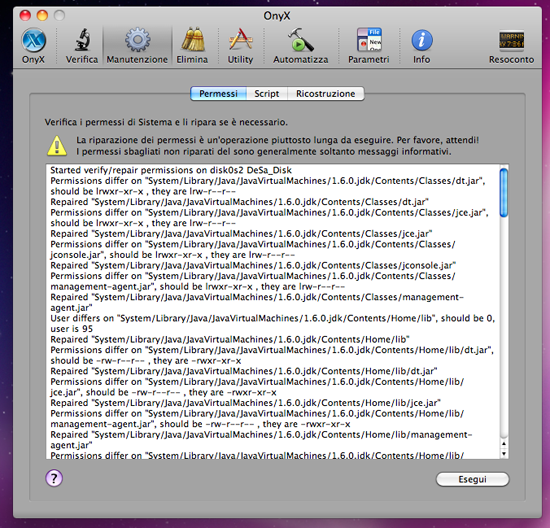Switch to the Script tab

point(267,94)
